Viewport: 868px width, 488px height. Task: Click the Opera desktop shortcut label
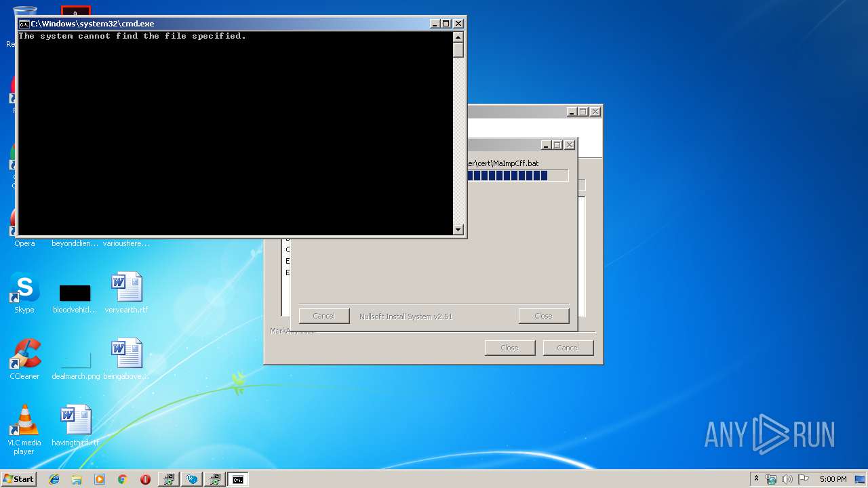pyautogui.click(x=24, y=243)
